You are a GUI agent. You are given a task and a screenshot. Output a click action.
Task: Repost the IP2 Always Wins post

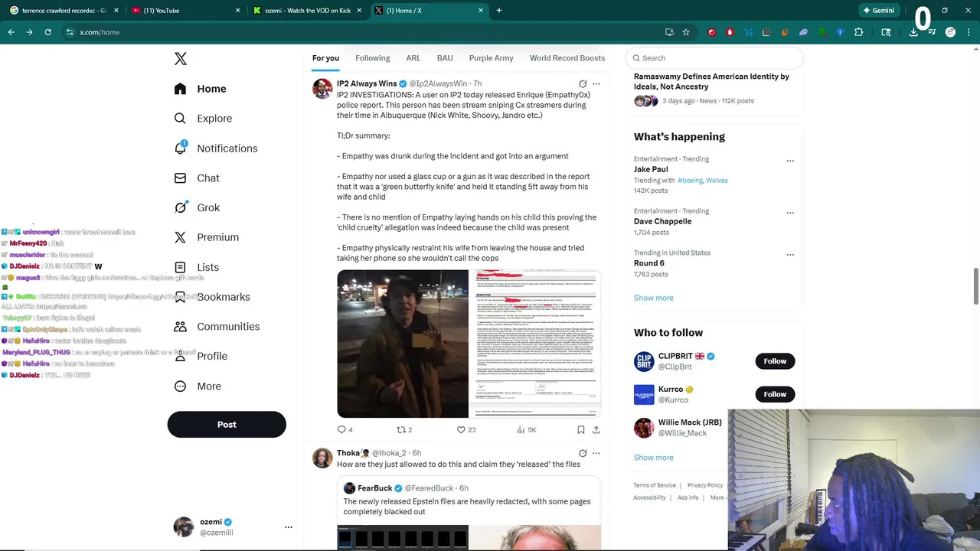(404, 430)
